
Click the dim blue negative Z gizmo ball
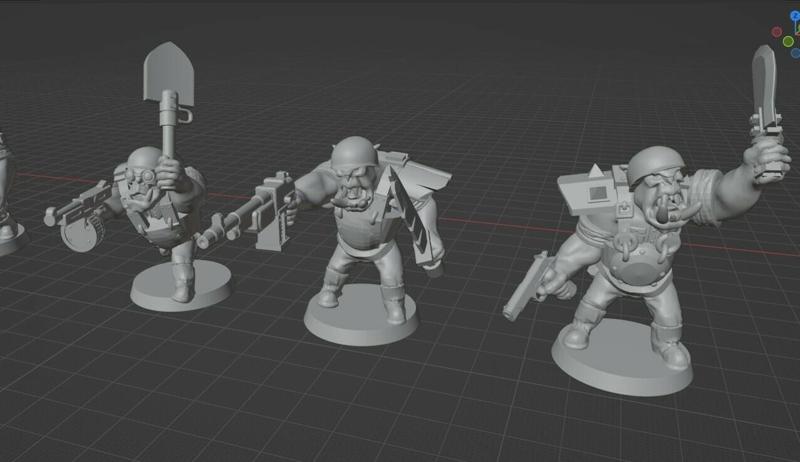(795, 53)
